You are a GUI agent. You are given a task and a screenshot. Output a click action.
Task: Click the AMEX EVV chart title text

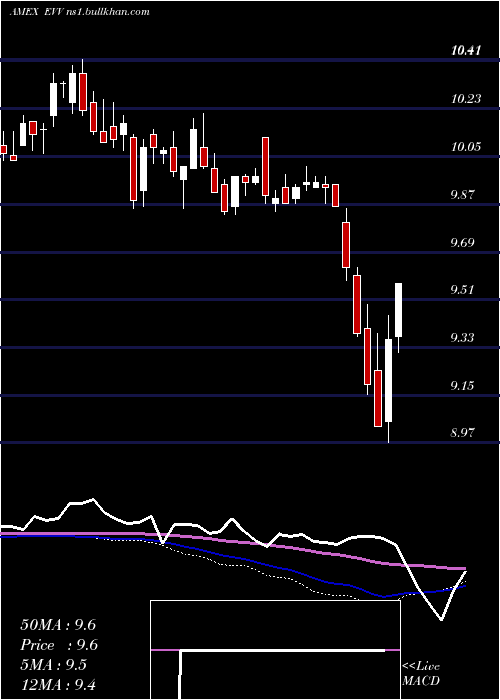point(79,12)
